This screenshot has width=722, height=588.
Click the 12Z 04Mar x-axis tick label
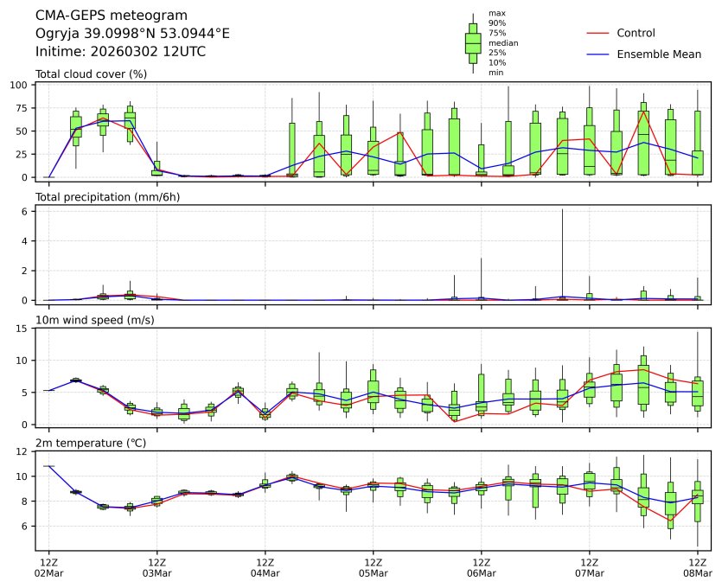[265, 567]
